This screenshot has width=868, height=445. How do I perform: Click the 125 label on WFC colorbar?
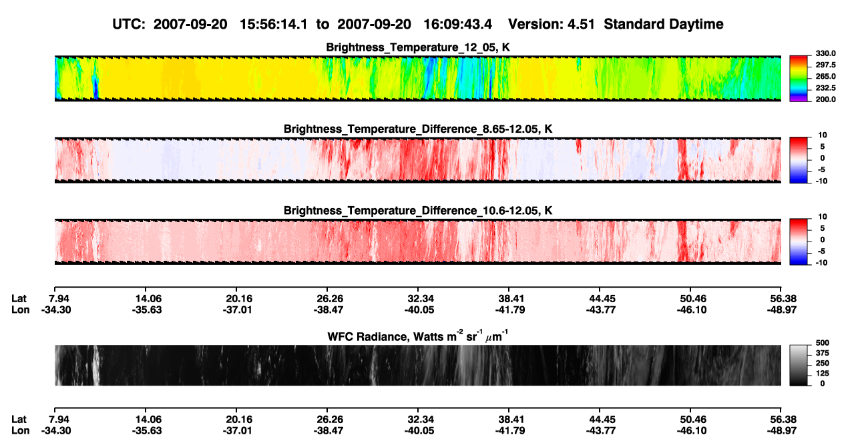coord(821,373)
